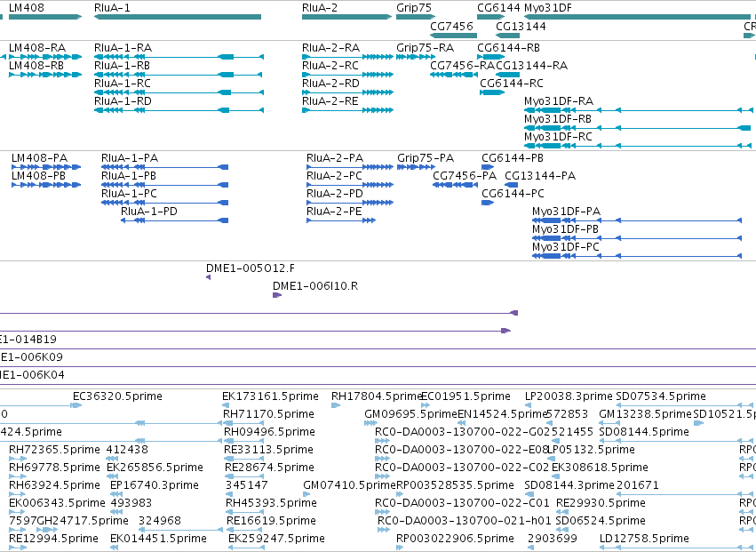This screenshot has width=756, height=552.
Task: Select the CG6144 gene feature
Action: (x=490, y=17)
